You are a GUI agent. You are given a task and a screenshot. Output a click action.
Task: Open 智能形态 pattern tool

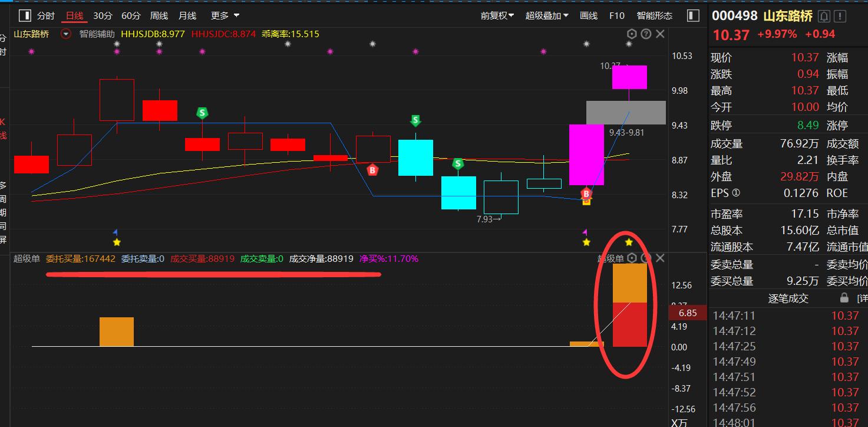[x=654, y=16]
